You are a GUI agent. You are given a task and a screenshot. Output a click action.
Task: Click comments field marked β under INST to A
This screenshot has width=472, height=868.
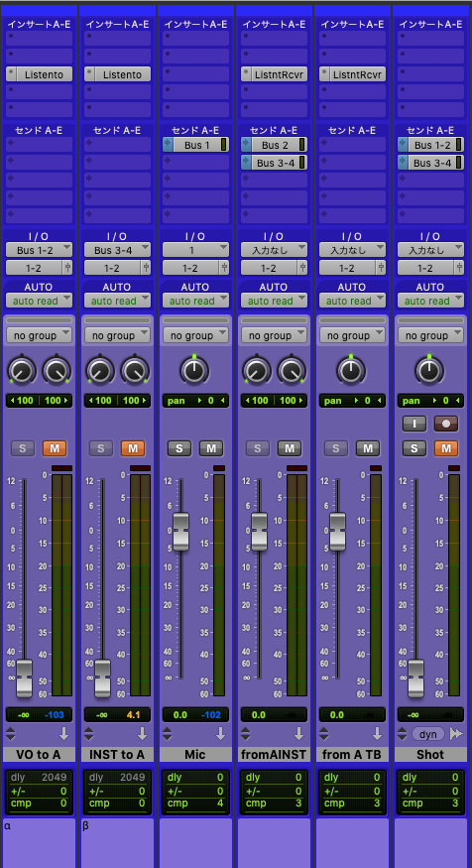pos(117,843)
